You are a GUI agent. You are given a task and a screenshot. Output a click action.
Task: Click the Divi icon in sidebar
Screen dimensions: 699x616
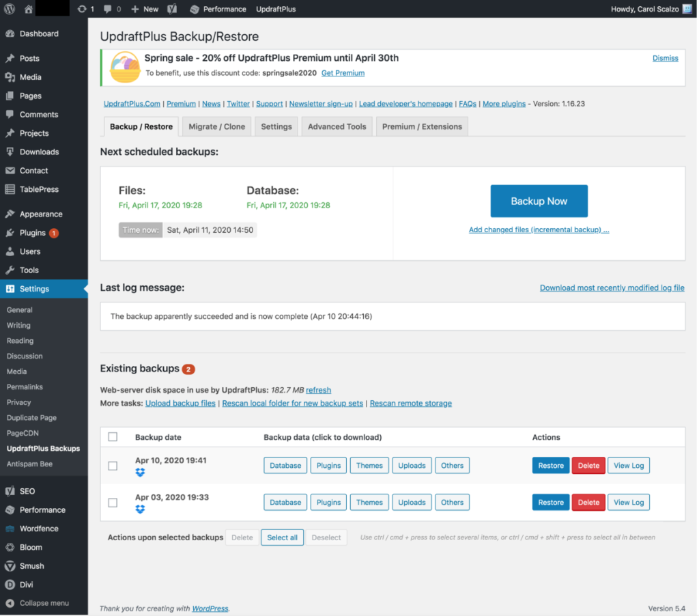[10, 585]
